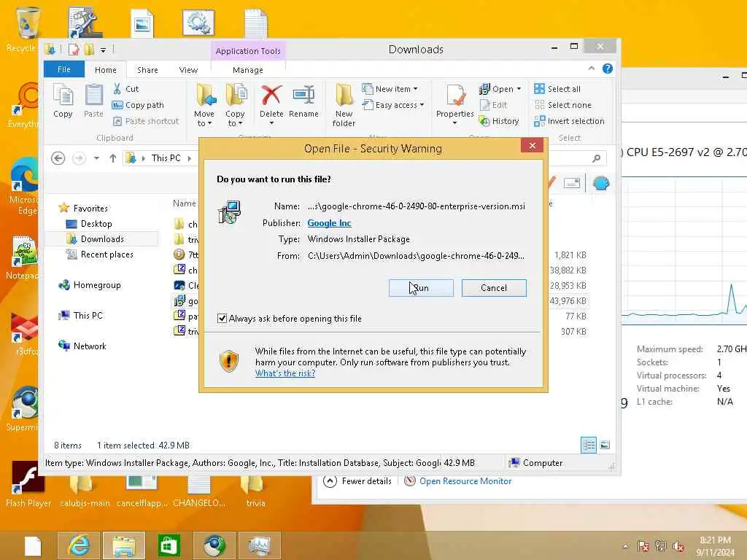Uncheck Always ask before opening this file
The image size is (747, 560).
222,318
